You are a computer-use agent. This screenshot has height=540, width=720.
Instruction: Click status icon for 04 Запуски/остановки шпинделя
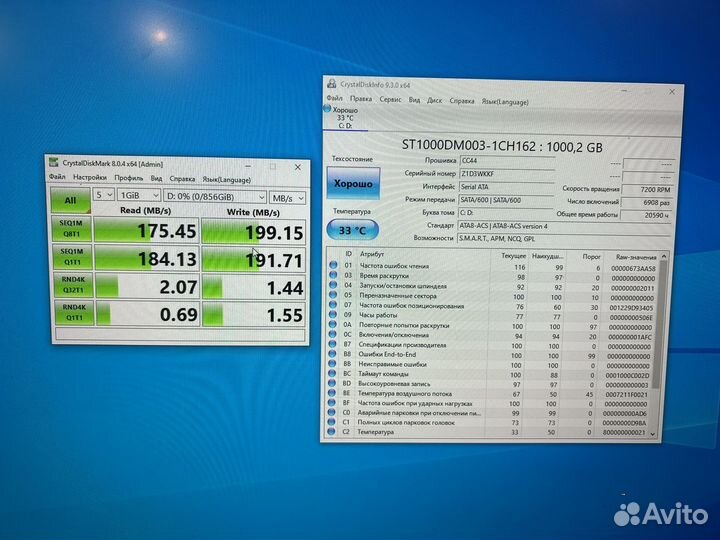click(x=333, y=285)
